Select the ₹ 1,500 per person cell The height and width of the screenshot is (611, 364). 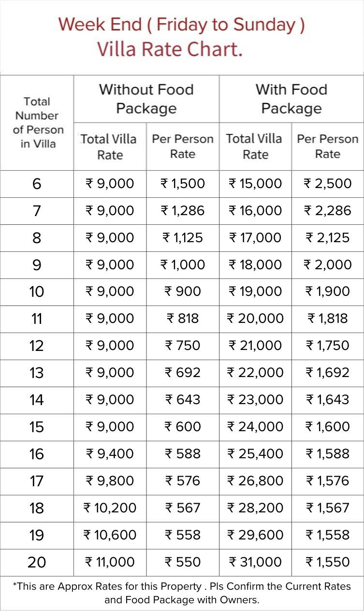pyautogui.click(x=183, y=184)
